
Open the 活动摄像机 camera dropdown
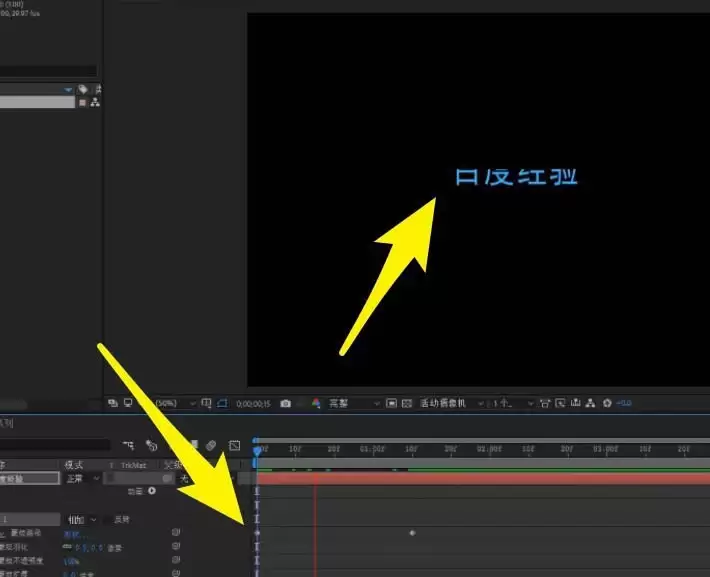click(x=451, y=403)
